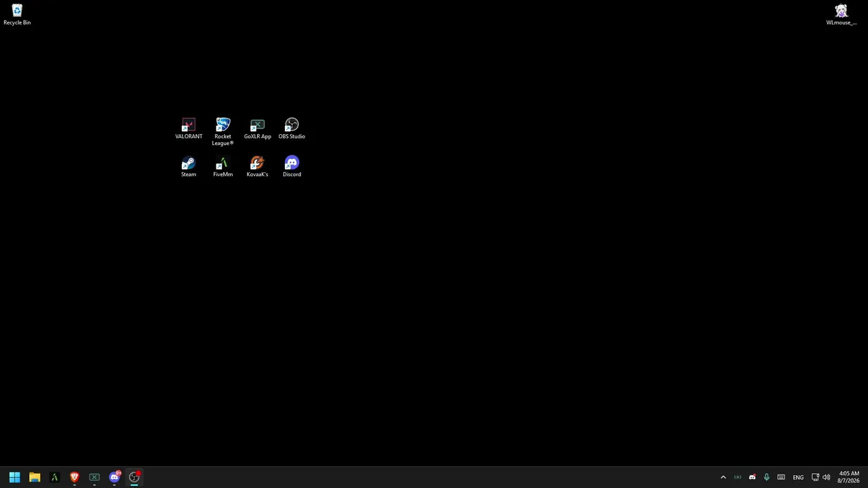This screenshot has width=868, height=488.
Task: Open the FiveM app on the taskbar
Action: point(54,477)
